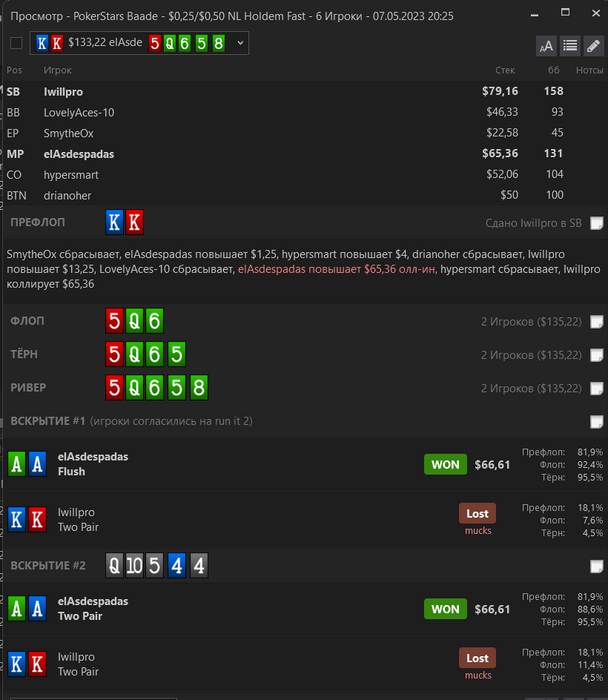608x700 pixels.
Task: Click the font size (AA) icon
Action: click(546, 46)
